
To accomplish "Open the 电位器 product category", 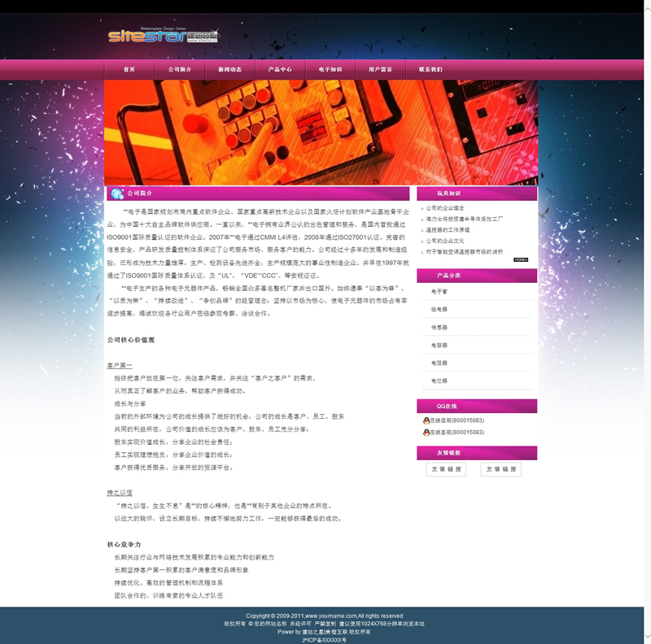I will point(439,381).
